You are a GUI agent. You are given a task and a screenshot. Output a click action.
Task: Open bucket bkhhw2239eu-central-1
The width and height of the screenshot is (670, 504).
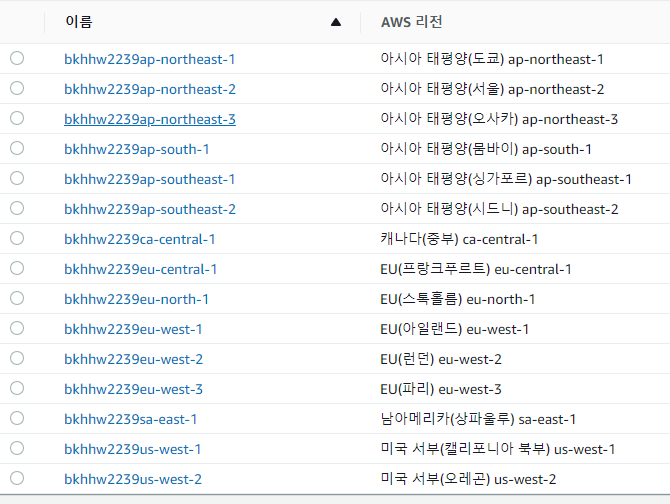[141, 269]
